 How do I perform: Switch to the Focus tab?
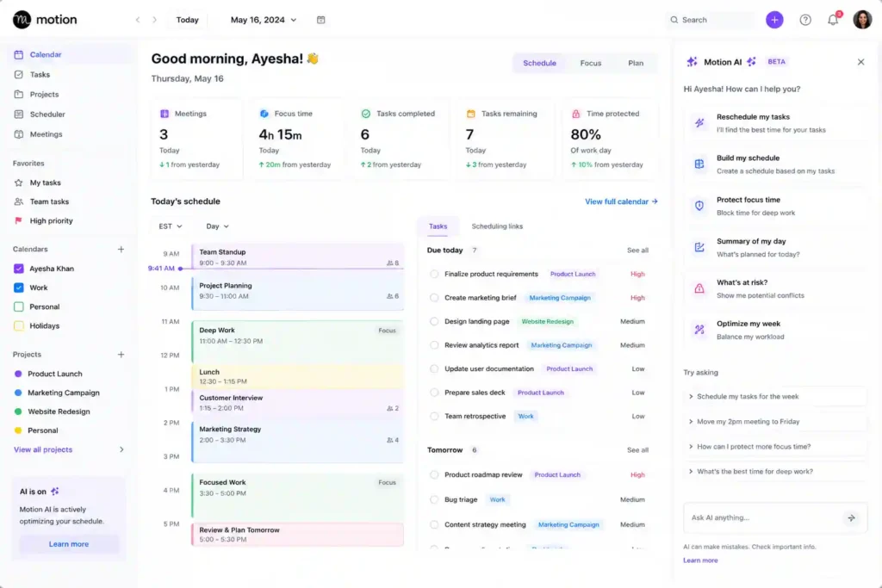click(590, 63)
